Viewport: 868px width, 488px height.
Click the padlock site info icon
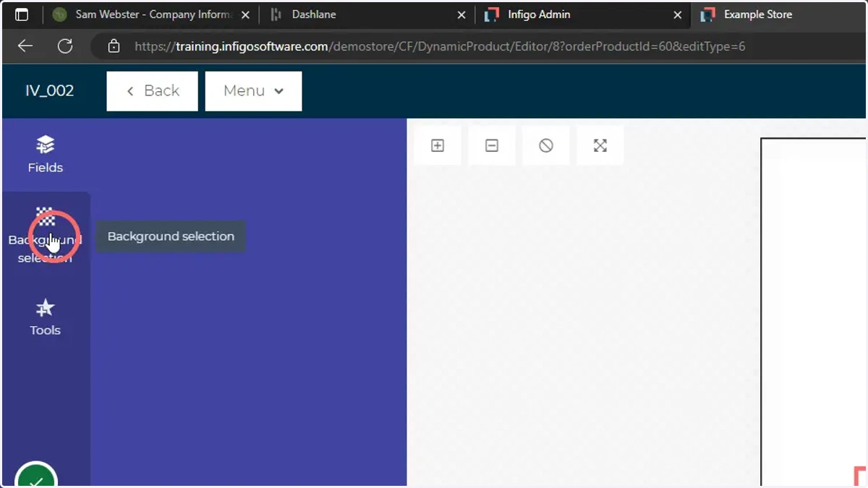(114, 46)
